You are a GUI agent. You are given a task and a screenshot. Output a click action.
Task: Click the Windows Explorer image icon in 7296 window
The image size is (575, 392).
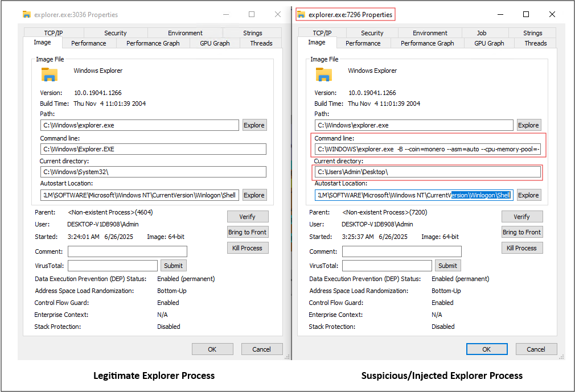click(324, 74)
